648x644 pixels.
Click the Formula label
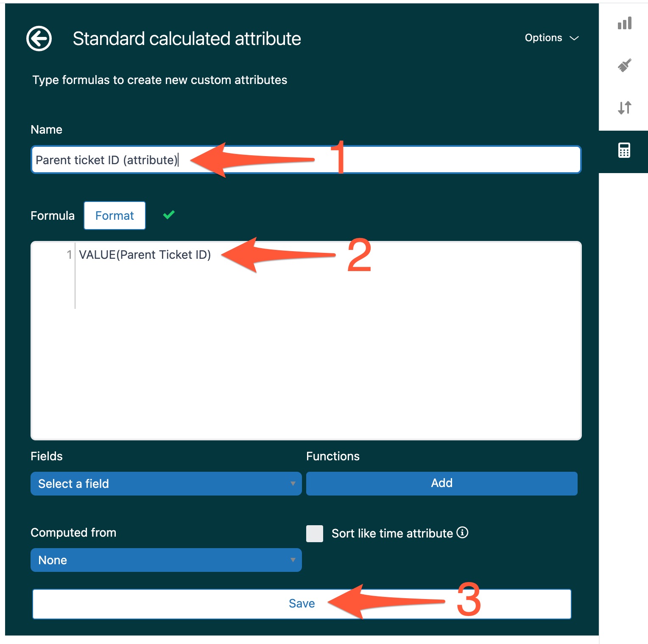(x=53, y=216)
